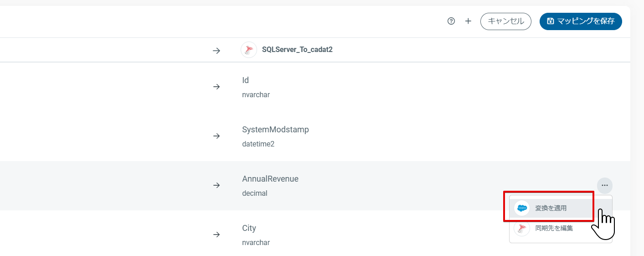
Task: Select 変換を適用 from the context menu
Action: point(551,208)
